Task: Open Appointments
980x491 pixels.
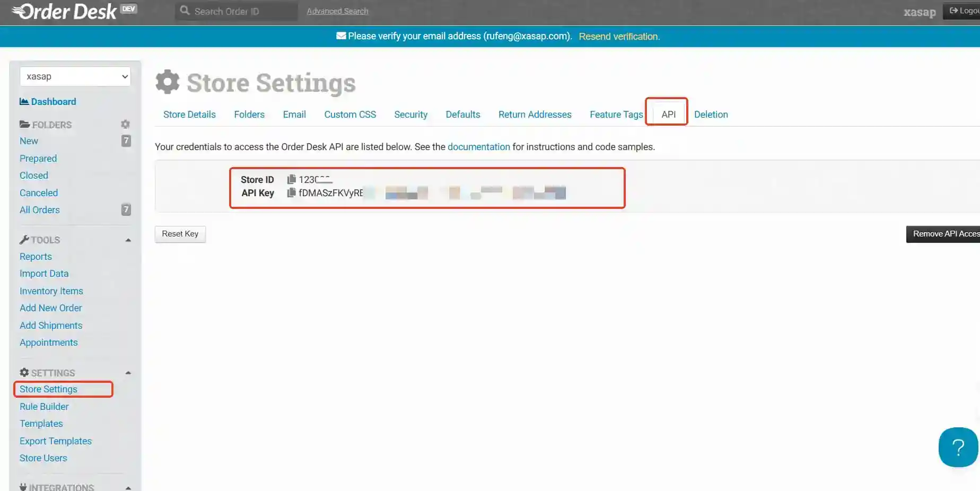Action: point(49,343)
